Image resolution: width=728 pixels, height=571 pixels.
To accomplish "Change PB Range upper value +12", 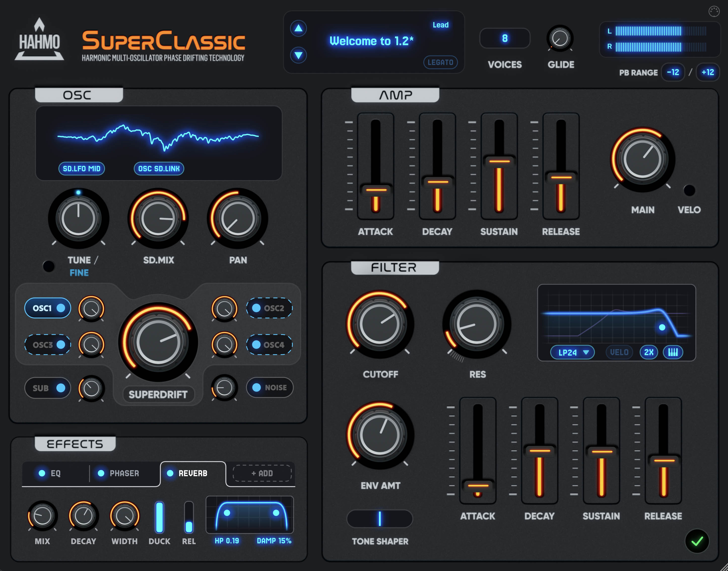I will [708, 72].
